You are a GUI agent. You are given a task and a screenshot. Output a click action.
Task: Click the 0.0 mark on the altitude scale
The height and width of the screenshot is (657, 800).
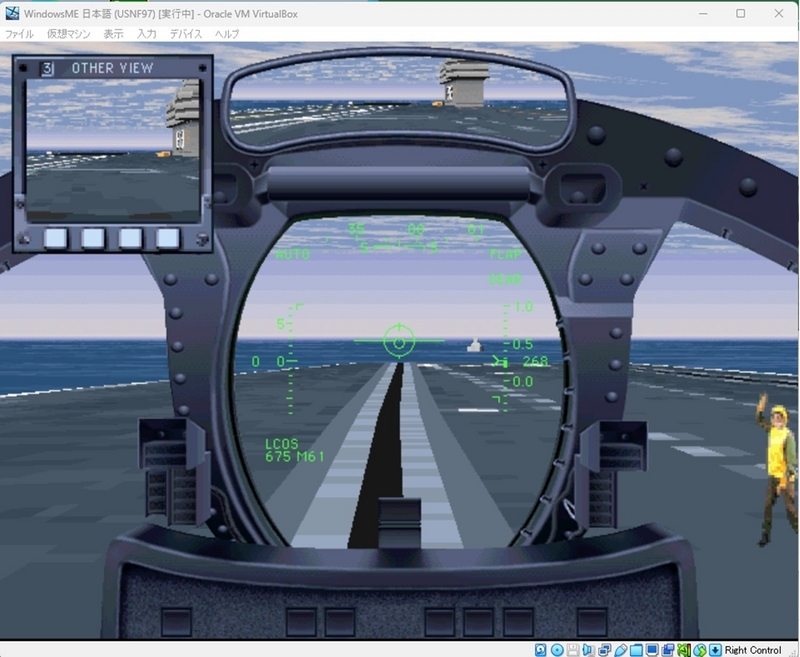coord(523,382)
